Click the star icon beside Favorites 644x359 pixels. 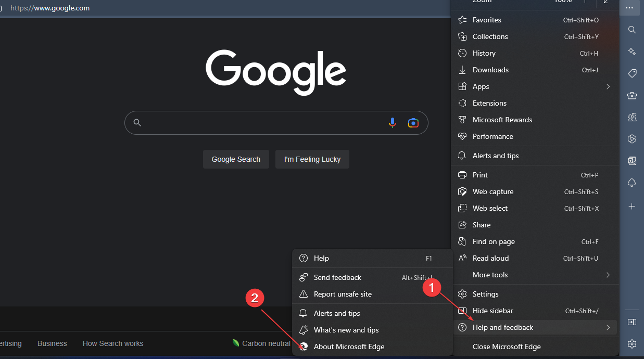pyautogui.click(x=462, y=20)
